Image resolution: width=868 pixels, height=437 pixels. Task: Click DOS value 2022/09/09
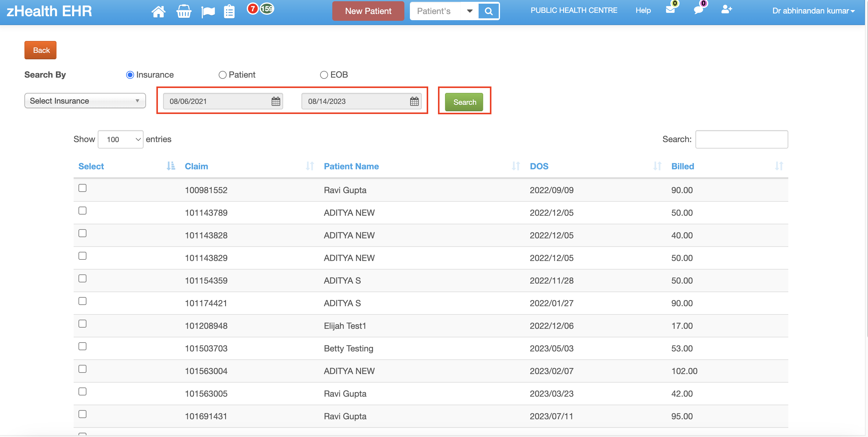point(552,190)
